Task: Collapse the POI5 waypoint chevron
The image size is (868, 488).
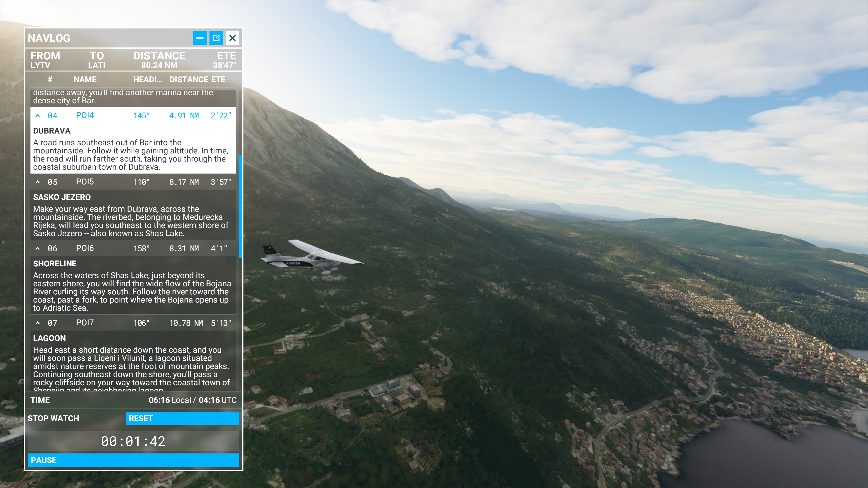Action: [x=38, y=182]
